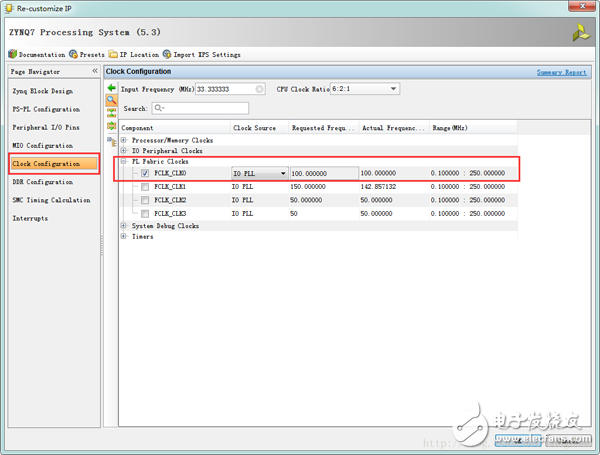Click the magnifier search icon in side toolbar
Screen dimensions: 600x455
pos(111,101)
